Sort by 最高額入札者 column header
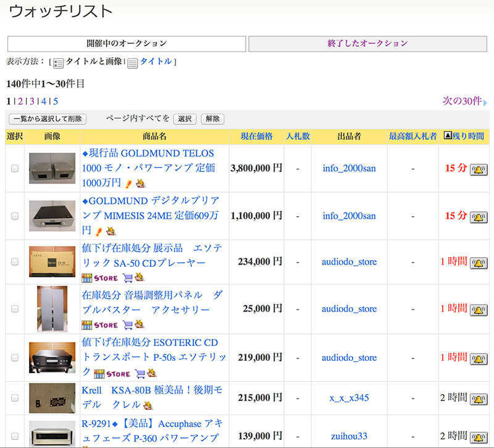The width and height of the screenshot is (494, 448). [x=412, y=136]
